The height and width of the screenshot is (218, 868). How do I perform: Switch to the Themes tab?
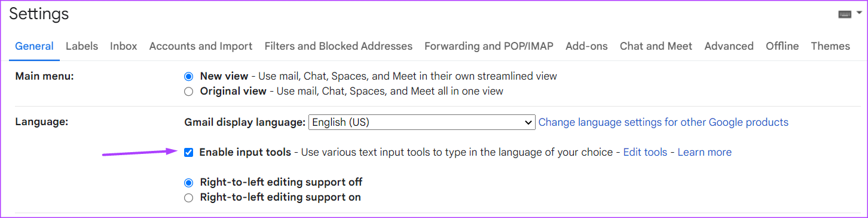coord(830,46)
